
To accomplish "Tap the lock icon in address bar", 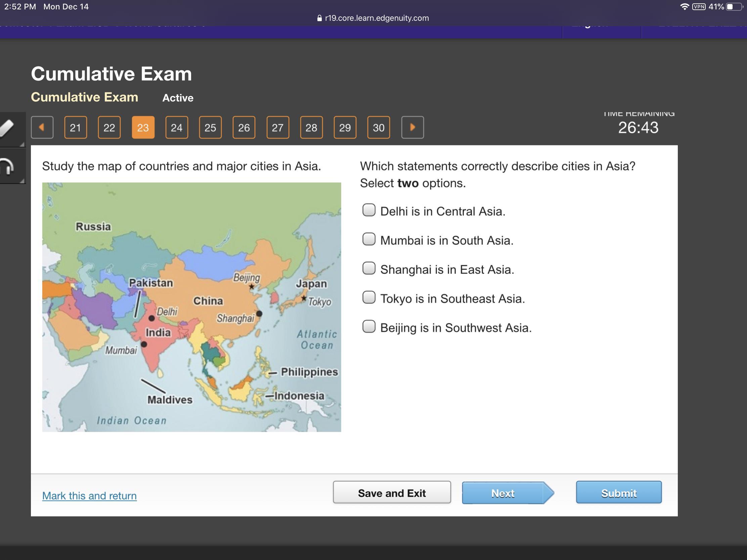I will click(319, 18).
